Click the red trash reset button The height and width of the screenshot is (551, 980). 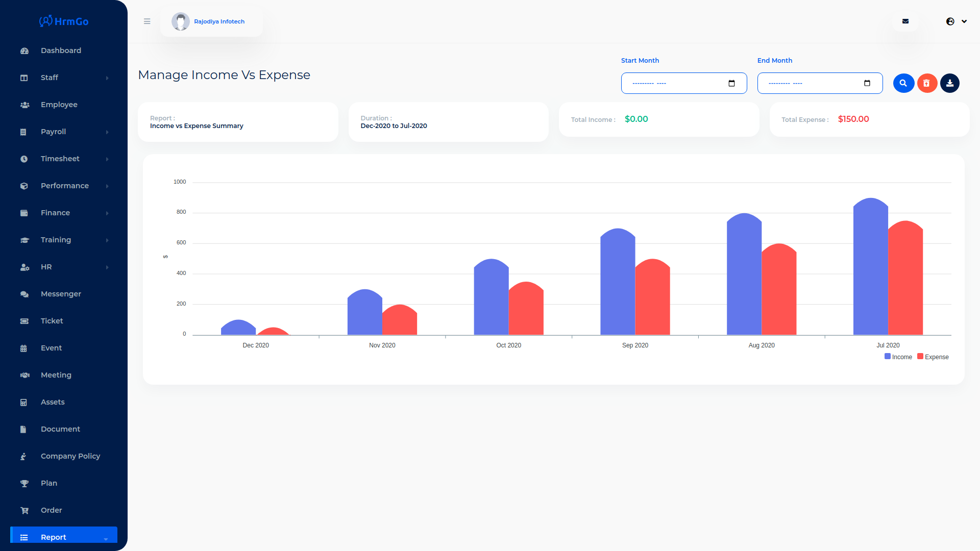tap(926, 83)
